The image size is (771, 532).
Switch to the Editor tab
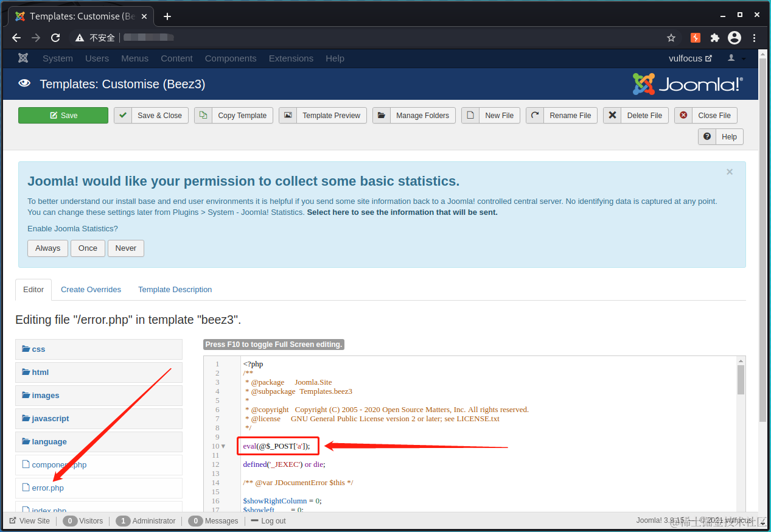pos(33,290)
